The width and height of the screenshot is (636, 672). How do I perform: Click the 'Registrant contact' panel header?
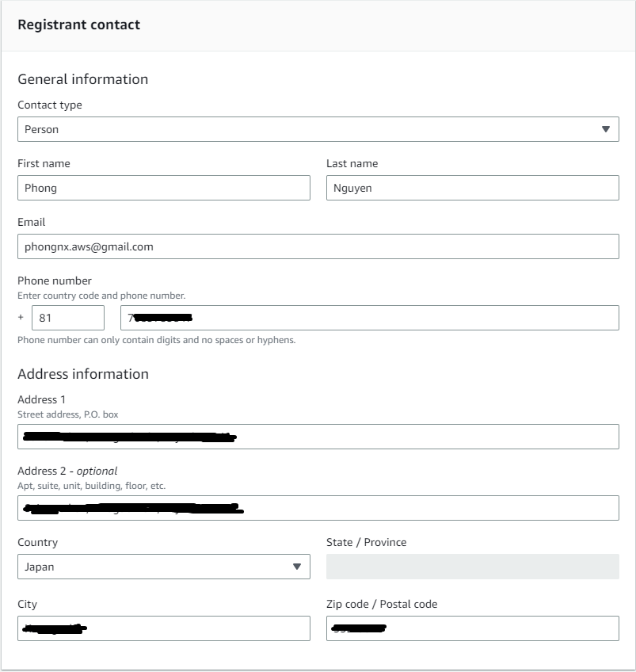tap(79, 25)
